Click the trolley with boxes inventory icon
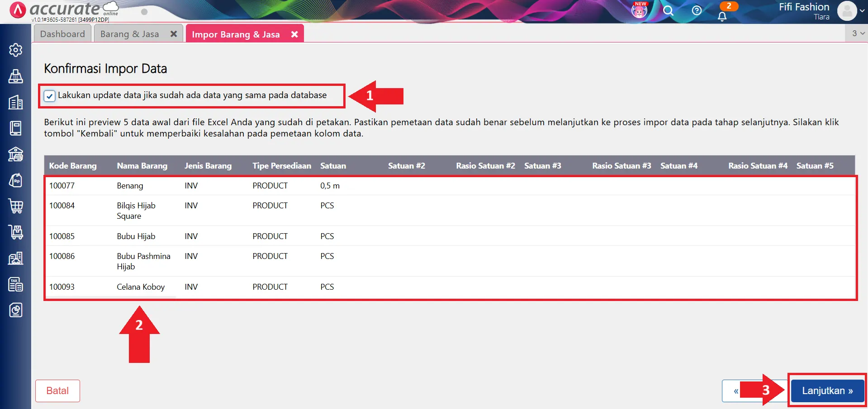The width and height of the screenshot is (868, 409). tap(15, 232)
